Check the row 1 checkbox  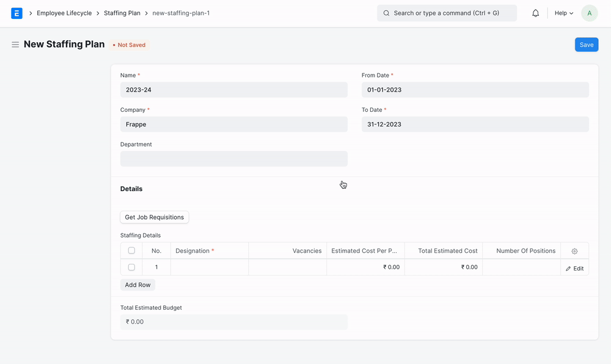click(x=131, y=268)
